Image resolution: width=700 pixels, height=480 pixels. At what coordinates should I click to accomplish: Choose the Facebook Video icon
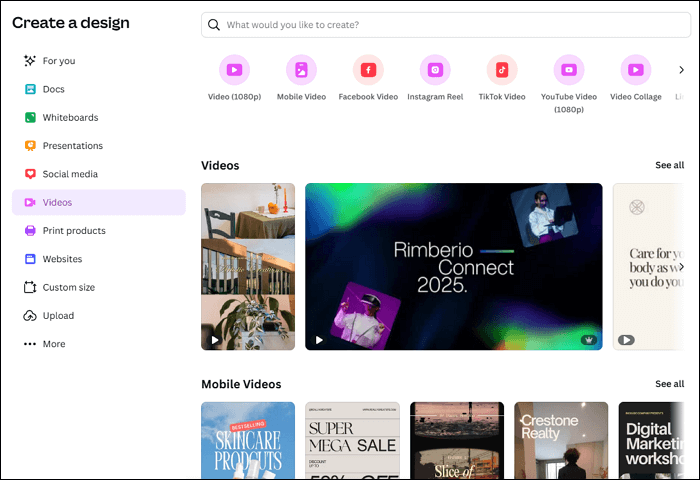click(x=368, y=70)
